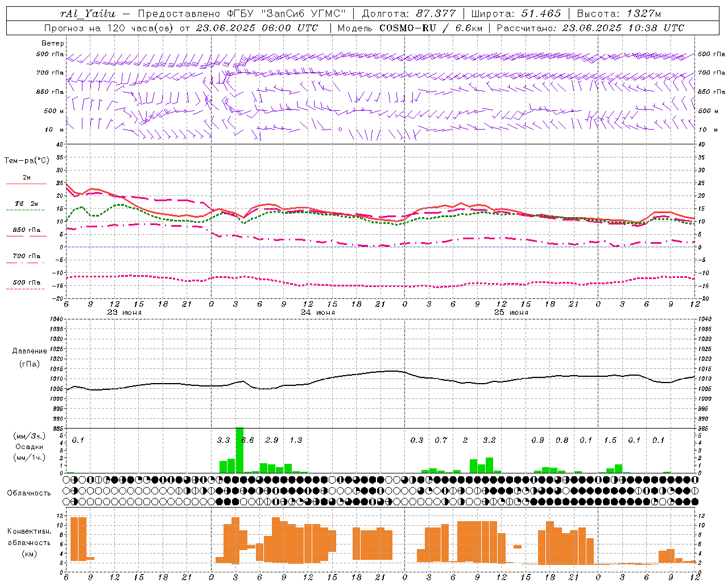Click the Прогноз на 120 часа(ов) text
728x582 pixels.
click(x=109, y=28)
